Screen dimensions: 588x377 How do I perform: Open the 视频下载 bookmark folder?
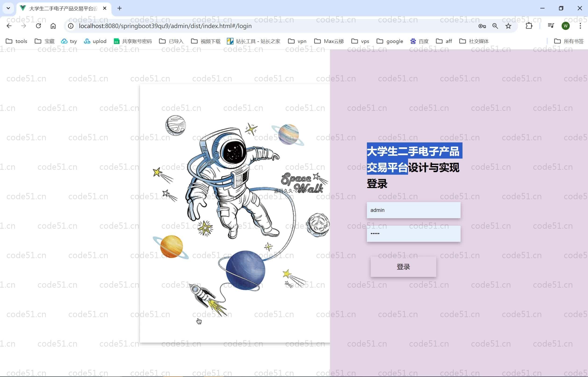pos(206,41)
